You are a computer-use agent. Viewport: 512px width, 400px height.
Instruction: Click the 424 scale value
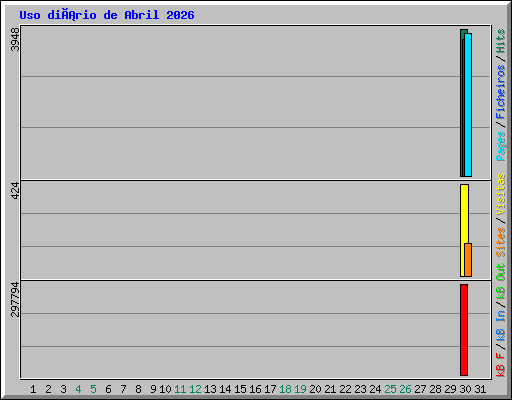pyautogui.click(x=15, y=191)
